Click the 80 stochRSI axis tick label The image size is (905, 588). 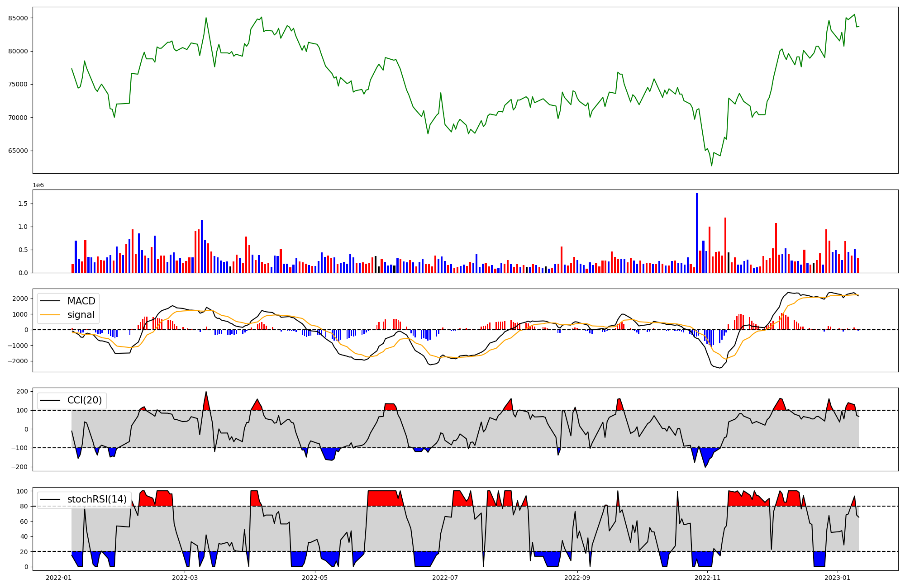(x=24, y=507)
